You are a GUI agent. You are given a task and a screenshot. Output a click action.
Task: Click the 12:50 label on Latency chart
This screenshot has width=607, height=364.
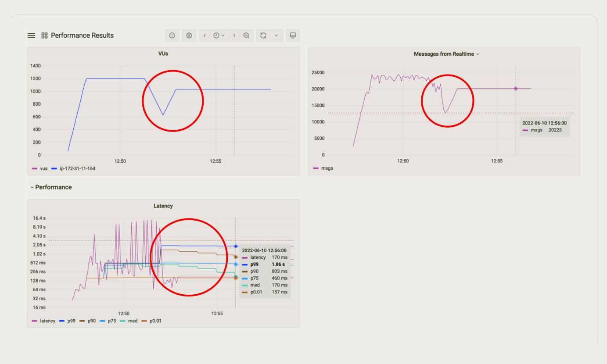pos(124,314)
